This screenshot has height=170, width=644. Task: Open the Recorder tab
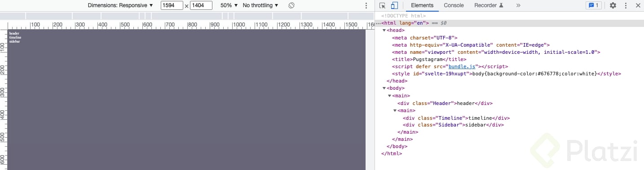point(489,5)
